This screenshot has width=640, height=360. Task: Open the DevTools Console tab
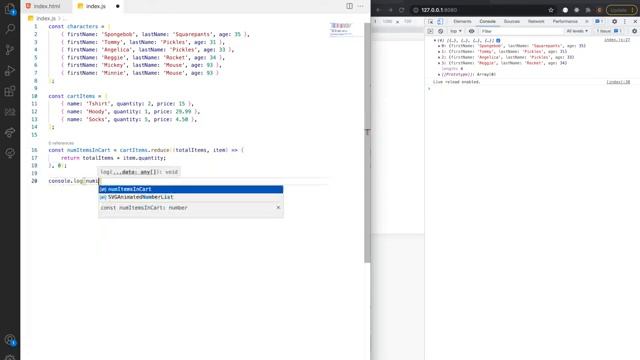coord(487,21)
